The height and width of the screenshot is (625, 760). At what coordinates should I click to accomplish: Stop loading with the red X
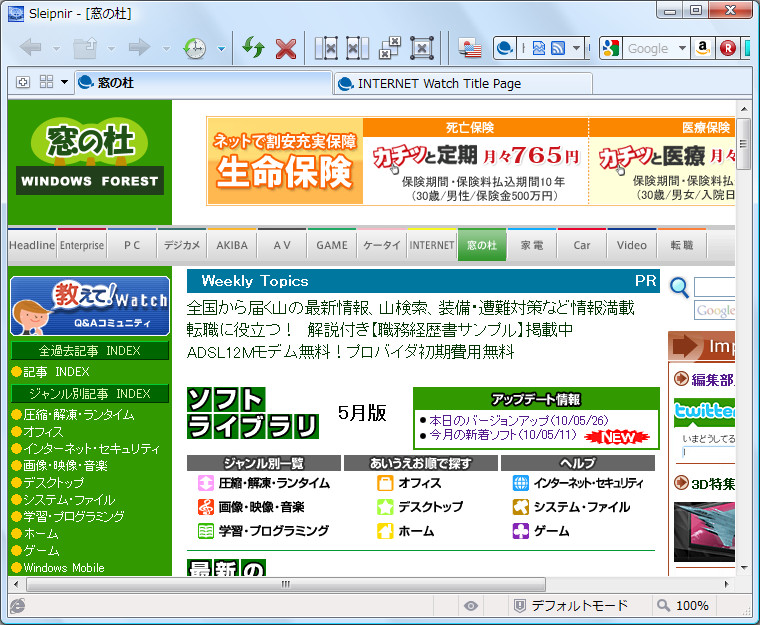coord(286,48)
